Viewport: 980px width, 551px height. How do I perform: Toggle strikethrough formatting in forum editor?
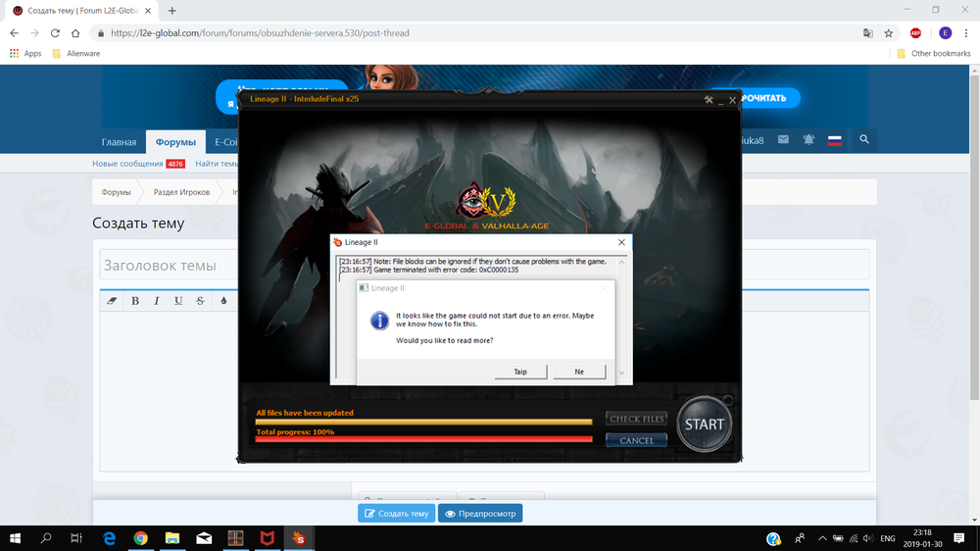pos(200,301)
